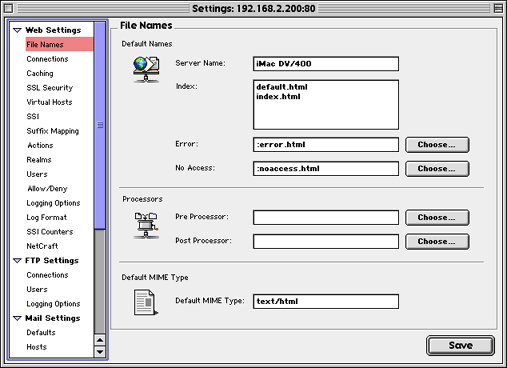Click the Web Settings heading
The width and height of the screenshot is (507, 368).
tap(53, 30)
